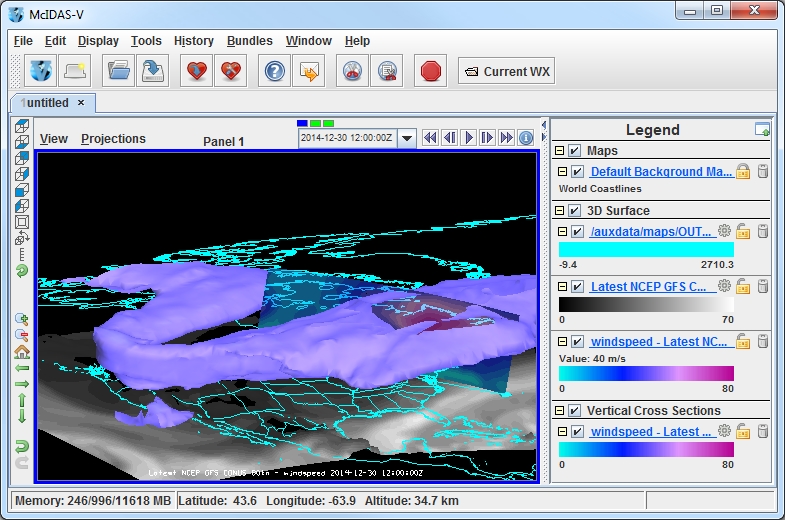Click the envelope with arrow support icon
The width and height of the screenshot is (785, 520).
tap(309, 71)
